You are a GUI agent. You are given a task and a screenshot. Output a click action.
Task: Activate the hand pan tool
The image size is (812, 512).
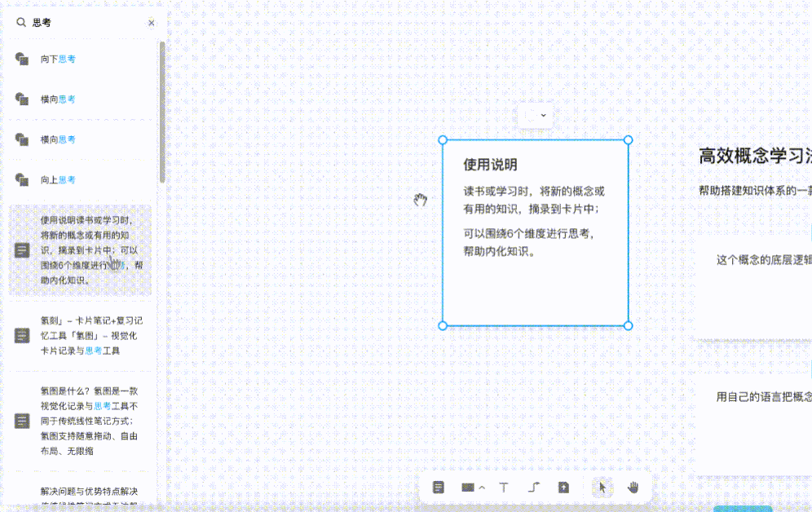633,488
